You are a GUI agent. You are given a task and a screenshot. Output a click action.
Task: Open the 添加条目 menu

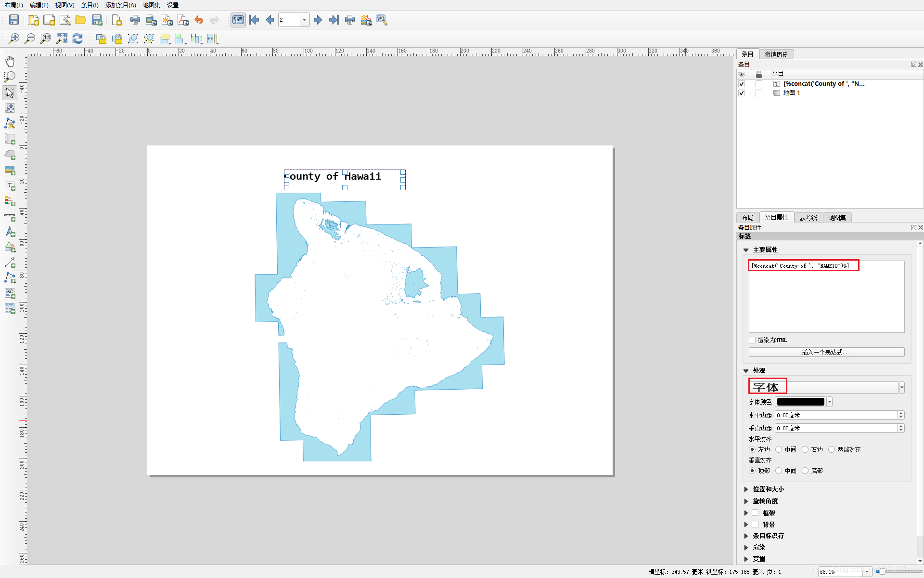120,5
